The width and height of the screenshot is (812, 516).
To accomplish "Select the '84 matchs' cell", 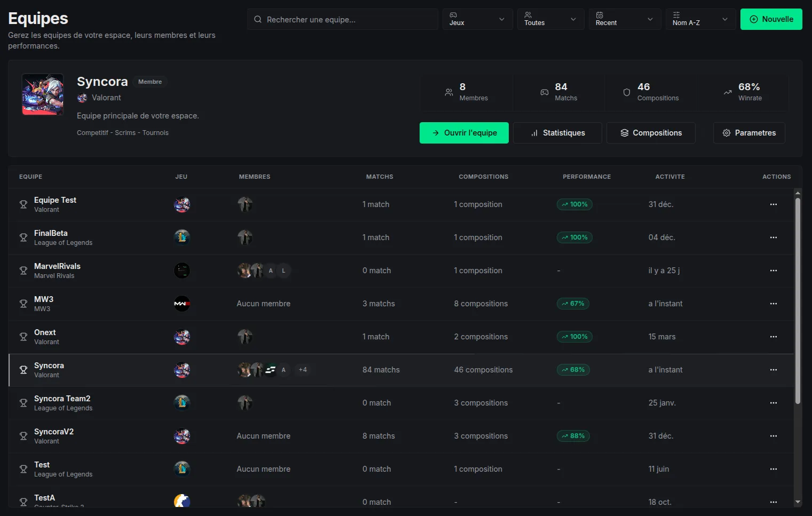I will pyautogui.click(x=381, y=370).
